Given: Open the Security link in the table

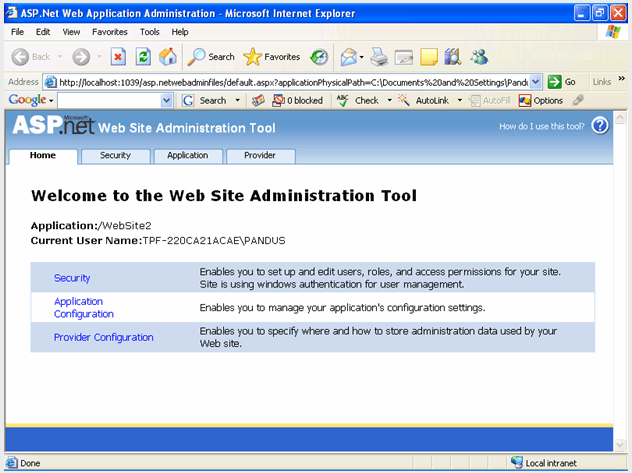Looking at the screenshot, I should point(72,278).
